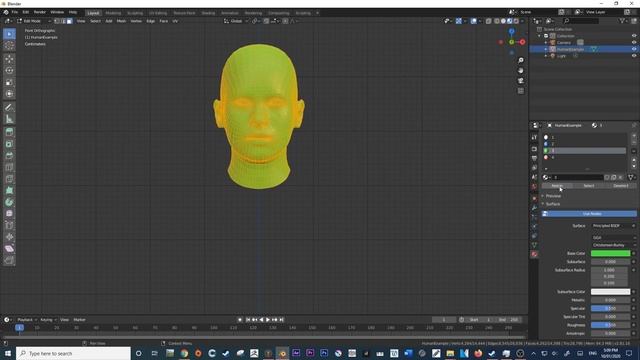
Task: Expand the Camera item in the outliner
Action: [x=546, y=42]
